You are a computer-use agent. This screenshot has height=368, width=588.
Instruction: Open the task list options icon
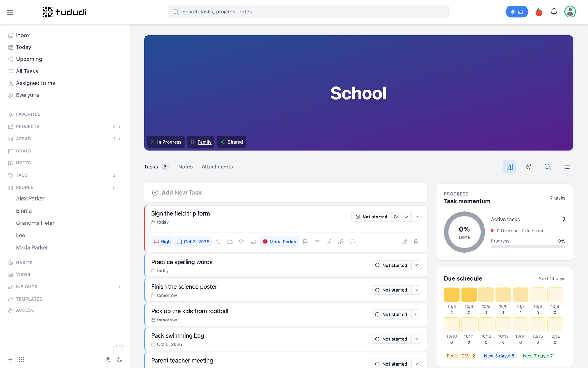point(567,167)
